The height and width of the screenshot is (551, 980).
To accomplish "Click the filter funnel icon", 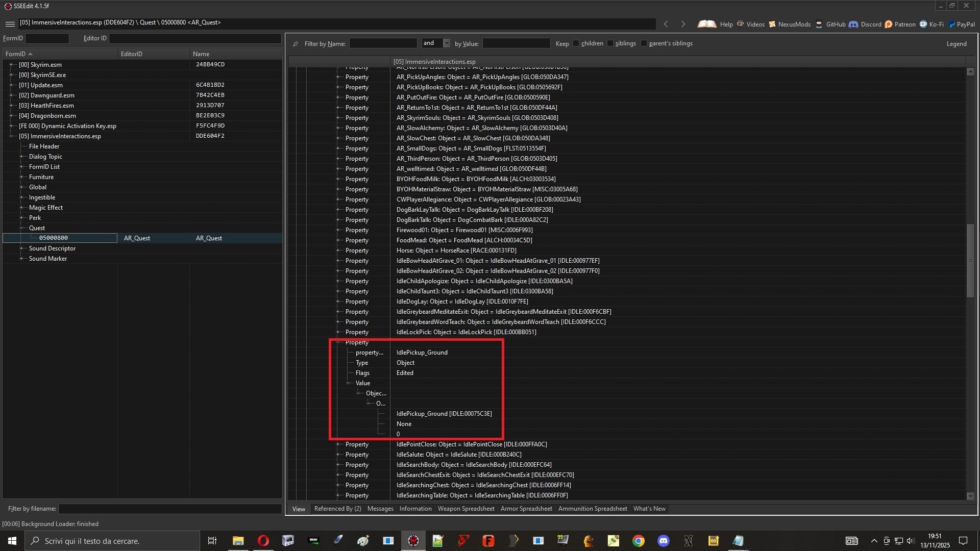I will click(x=296, y=44).
